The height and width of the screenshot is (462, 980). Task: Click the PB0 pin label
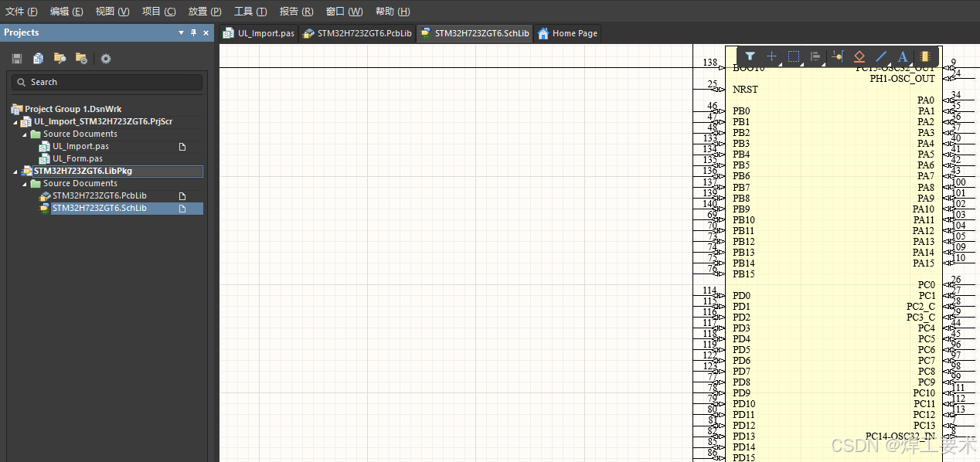tap(741, 111)
